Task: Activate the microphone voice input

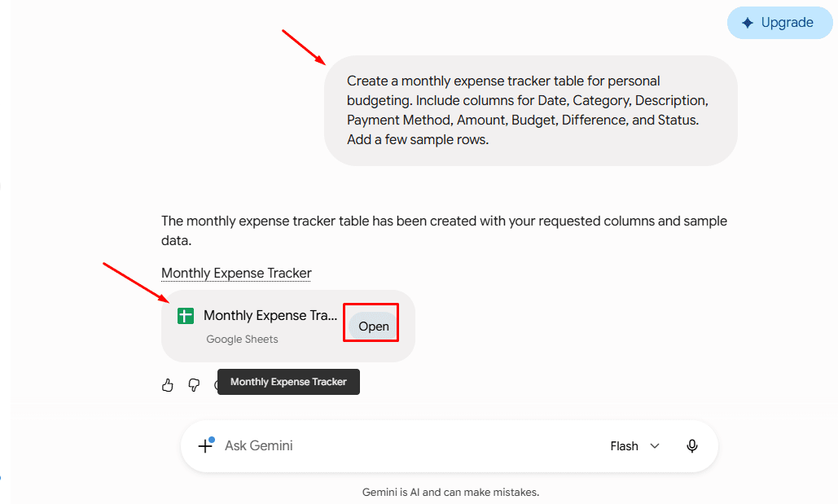Action: point(692,445)
